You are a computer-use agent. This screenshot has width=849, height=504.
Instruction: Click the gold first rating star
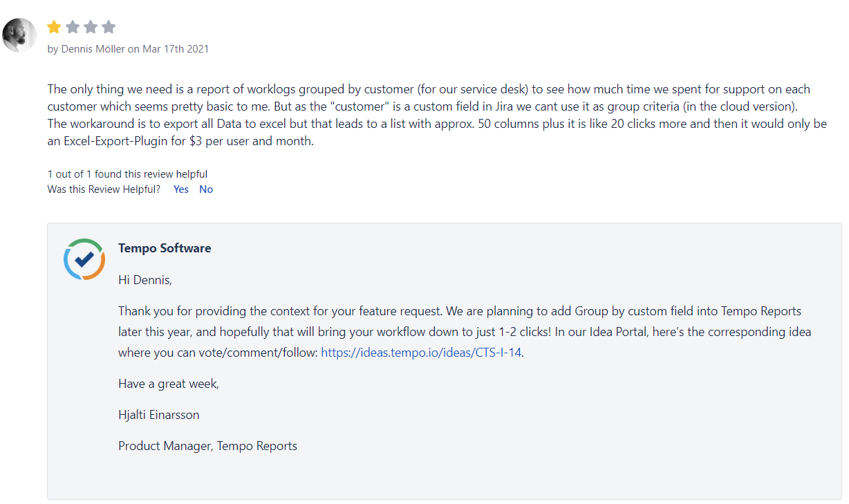tap(54, 27)
